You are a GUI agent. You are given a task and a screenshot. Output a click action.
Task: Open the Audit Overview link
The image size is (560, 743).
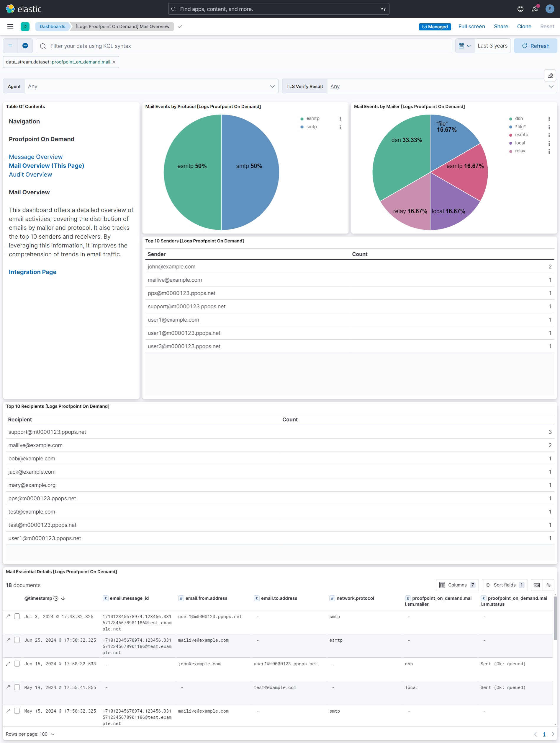point(30,175)
